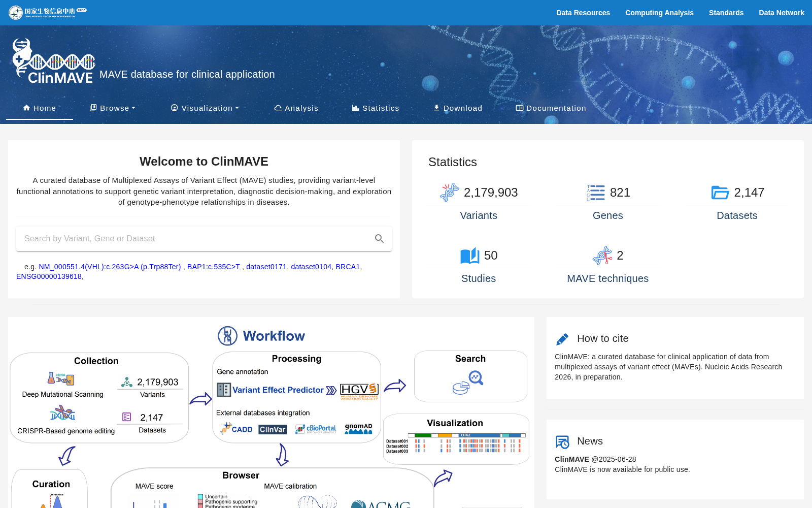This screenshot has width=812, height=508.
Task: Click the BAP1:c.535C>T example link
Action: pos(214,267)
